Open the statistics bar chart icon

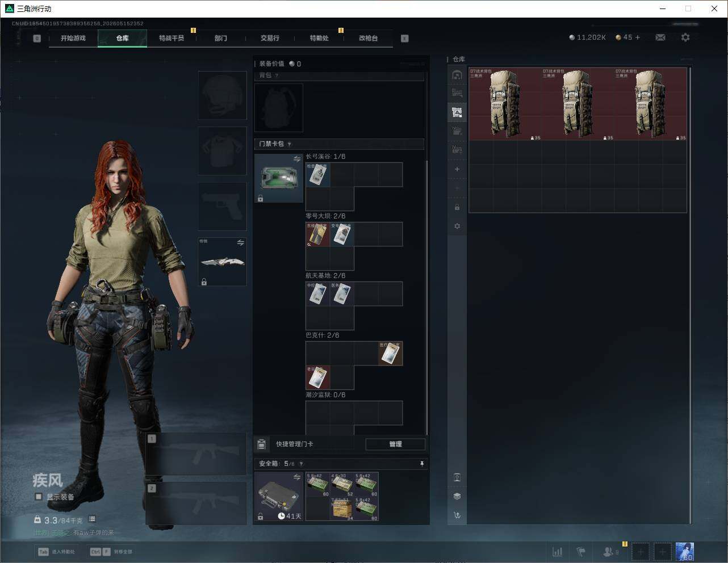(558, 552)
